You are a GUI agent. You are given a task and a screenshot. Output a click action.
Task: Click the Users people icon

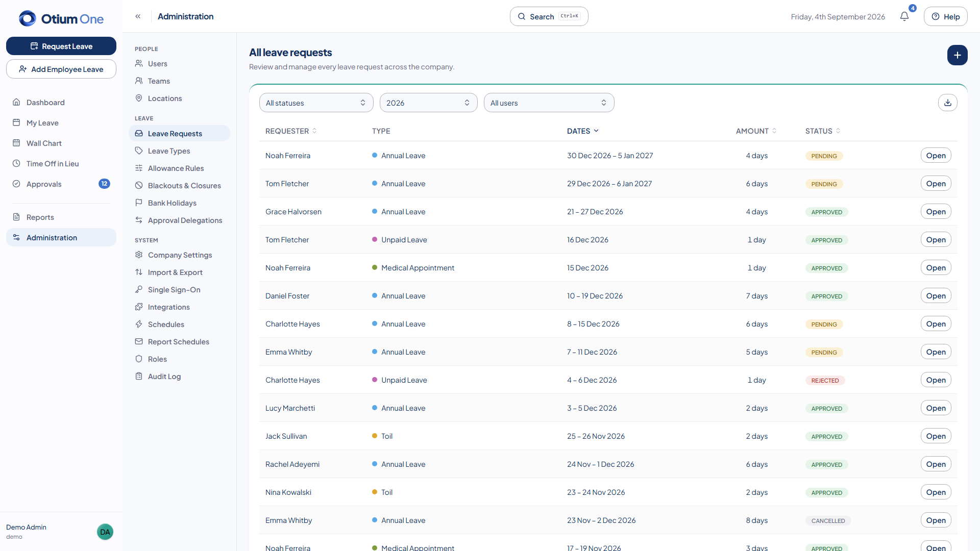coord(139,63)
